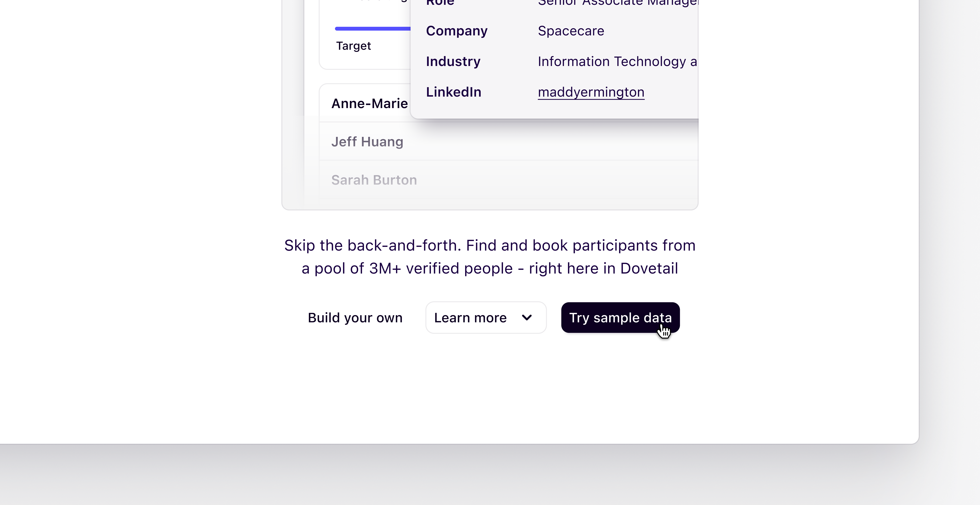Click the Build your own option
980x505 pixels.
355,318
